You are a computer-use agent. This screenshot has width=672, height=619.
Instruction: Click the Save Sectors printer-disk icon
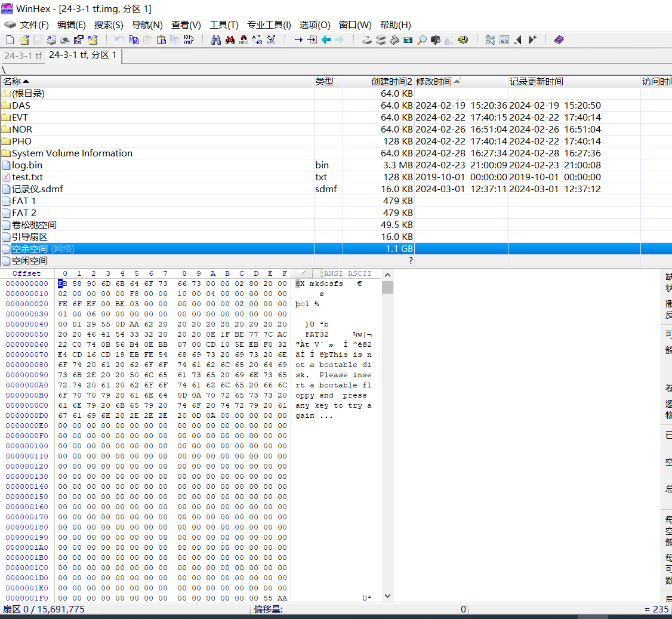pos(51,40)
